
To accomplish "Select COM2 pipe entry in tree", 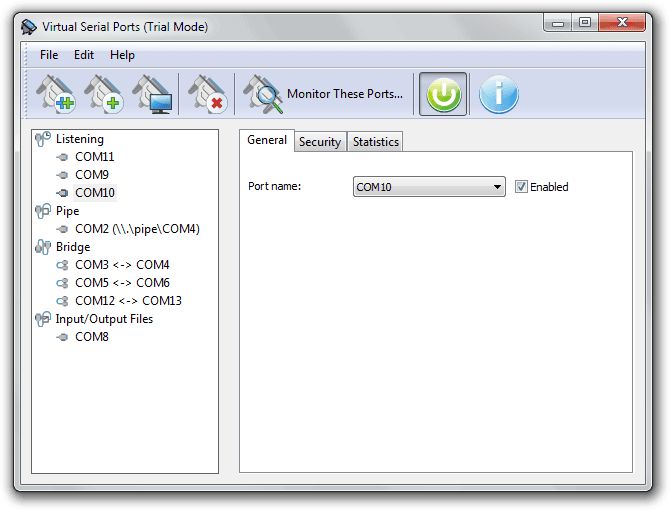I will tap(137, 229).
